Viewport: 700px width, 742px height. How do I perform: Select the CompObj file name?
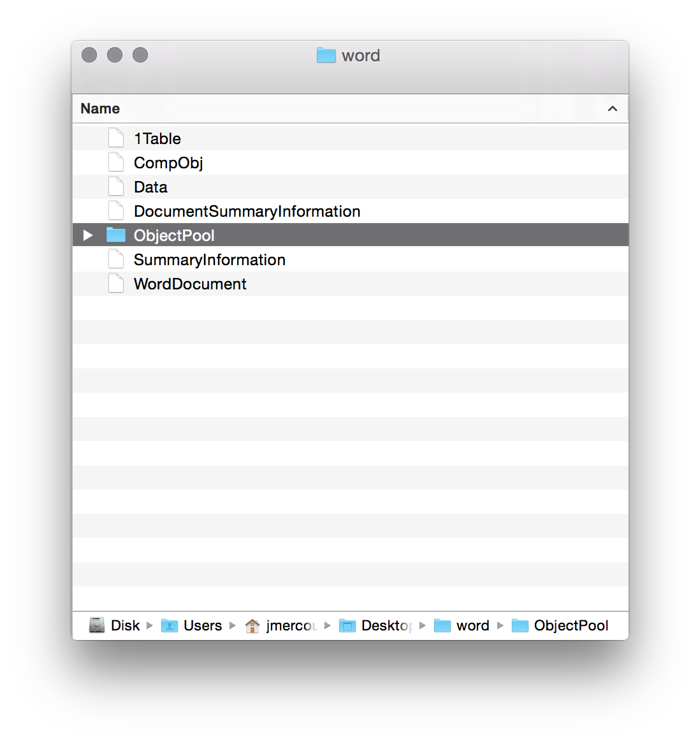[x=168, y=163]
